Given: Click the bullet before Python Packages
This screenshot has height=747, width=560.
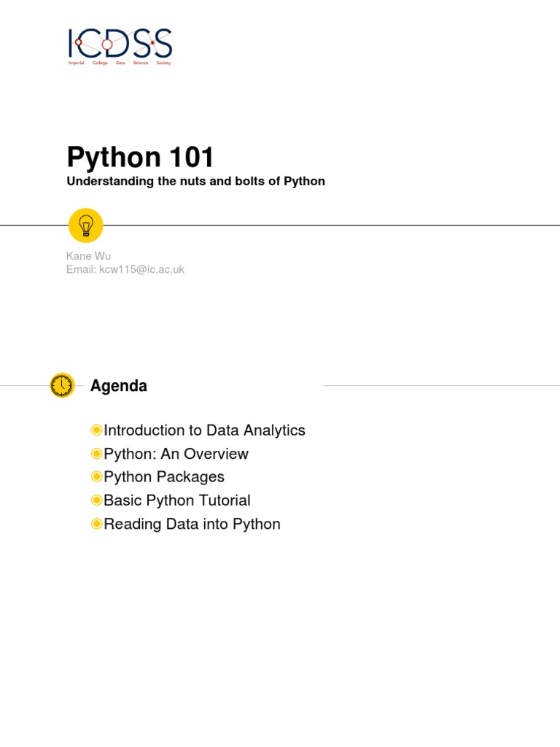Looking at the screenshot, I should point(96,477).
